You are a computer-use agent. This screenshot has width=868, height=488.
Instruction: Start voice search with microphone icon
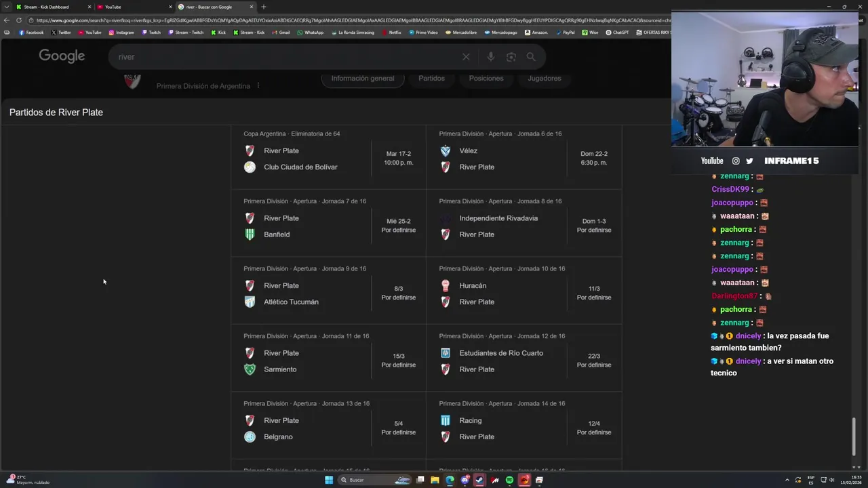click(490, 57)
